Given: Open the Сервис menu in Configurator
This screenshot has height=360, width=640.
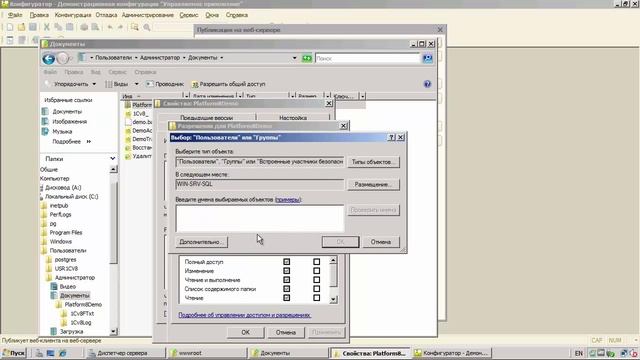Looking at the screenshot, I should (189, 15).
